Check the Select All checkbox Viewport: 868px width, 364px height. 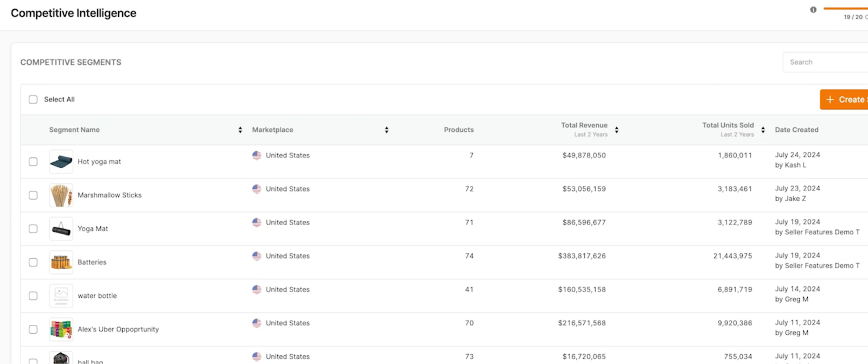pyautogui.click(x=33, y=100)
